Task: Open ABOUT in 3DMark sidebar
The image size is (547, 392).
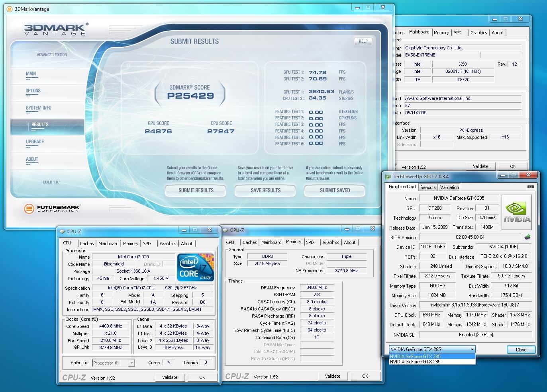Action: [32, 159]
